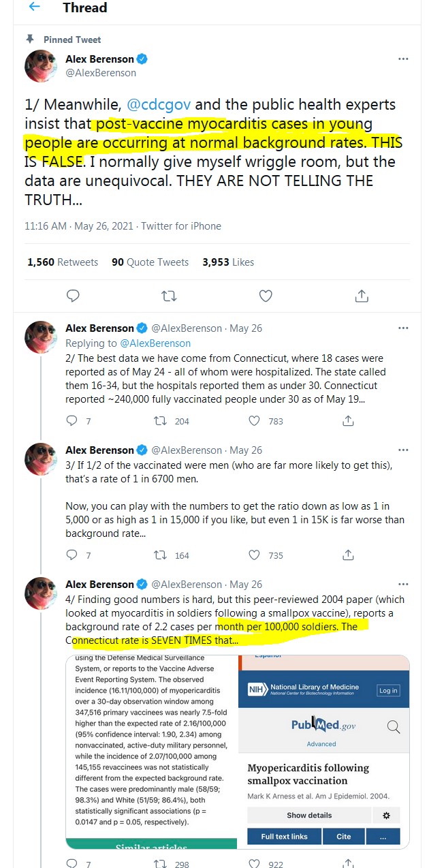
Task: Open the 3,953 Likes list
Action: coord(228,262)
